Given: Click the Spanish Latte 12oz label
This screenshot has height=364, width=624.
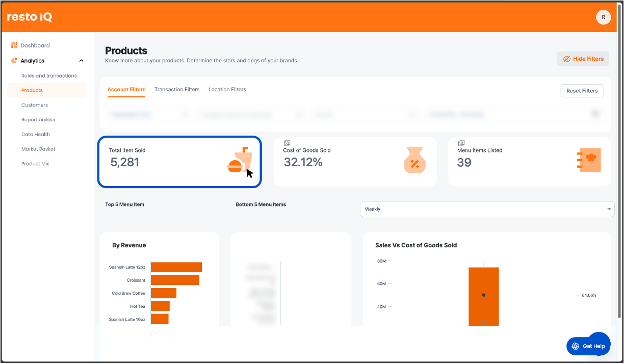Looking at the screenshot, I should (x=127, y=267).
